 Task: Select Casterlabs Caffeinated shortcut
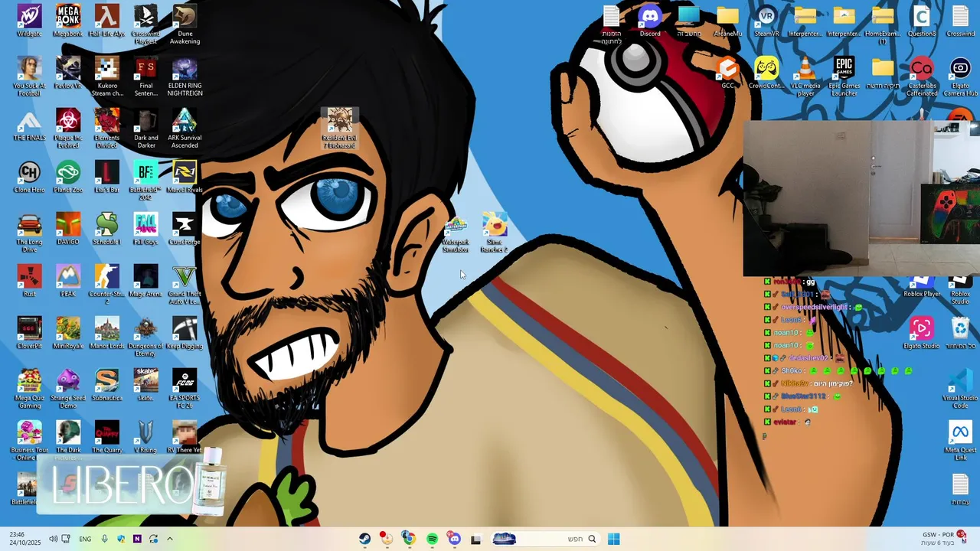pos(921,77)
